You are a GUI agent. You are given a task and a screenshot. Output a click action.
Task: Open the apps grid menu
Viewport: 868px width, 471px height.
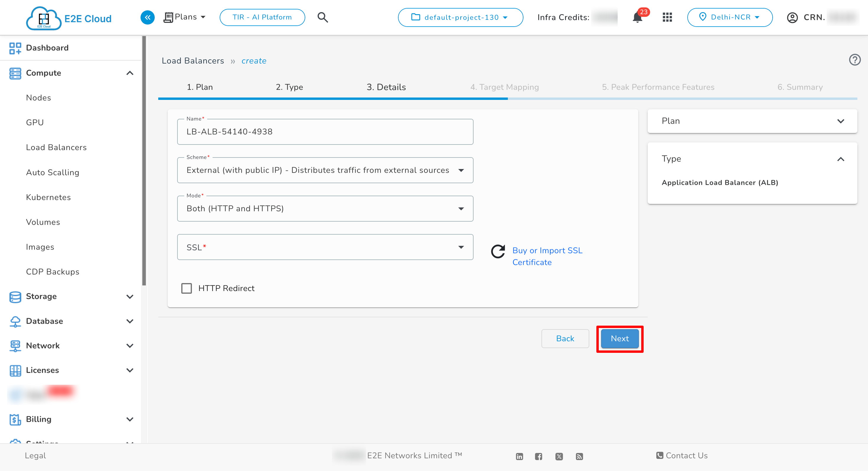tap(667, 17)
